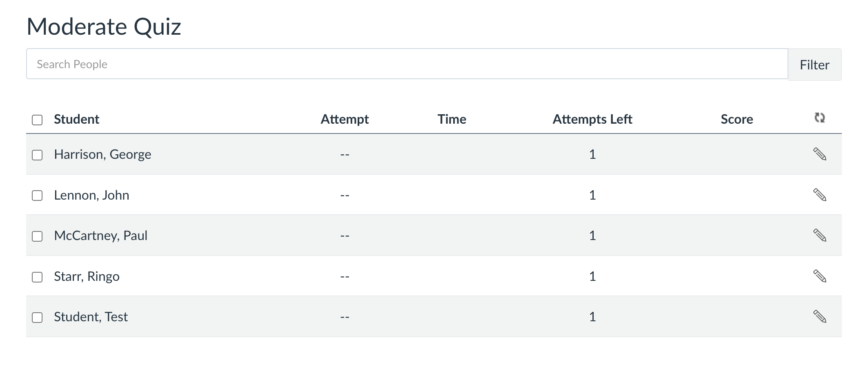Click the Attempts Left column header
The width and height of the screenshot is (868, 369).
(x=592, y=119)
